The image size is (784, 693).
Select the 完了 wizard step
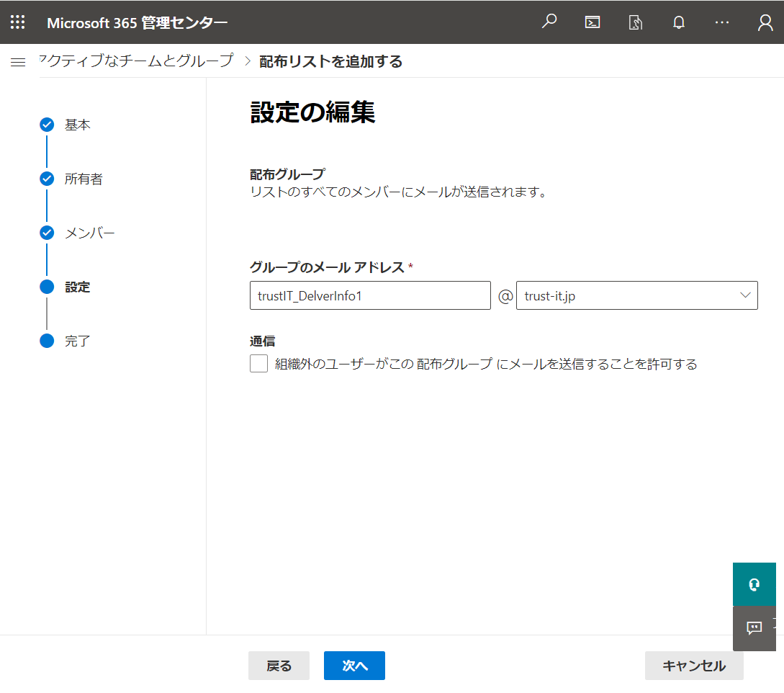coord(78,341)
